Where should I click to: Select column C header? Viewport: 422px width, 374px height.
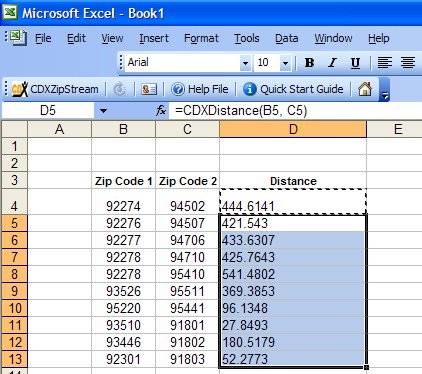[187, 129]
